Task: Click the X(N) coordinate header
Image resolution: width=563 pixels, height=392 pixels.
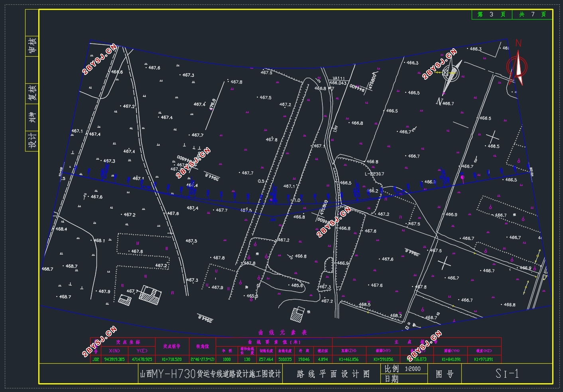Action: click(x=114, y=351)
